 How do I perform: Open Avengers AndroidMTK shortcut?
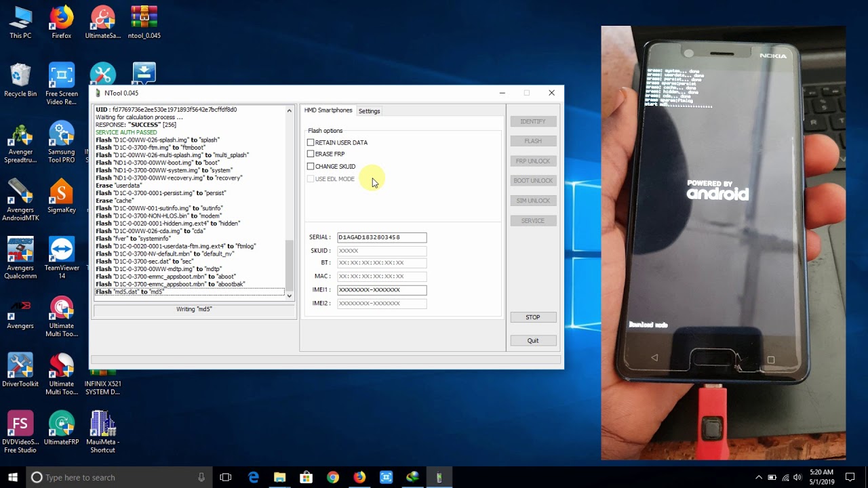point(20,201)
